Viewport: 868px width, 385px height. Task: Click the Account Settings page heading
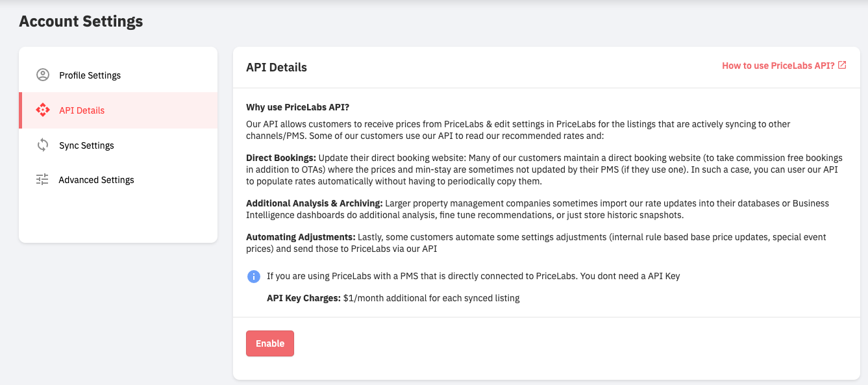[x=81, y=21]
